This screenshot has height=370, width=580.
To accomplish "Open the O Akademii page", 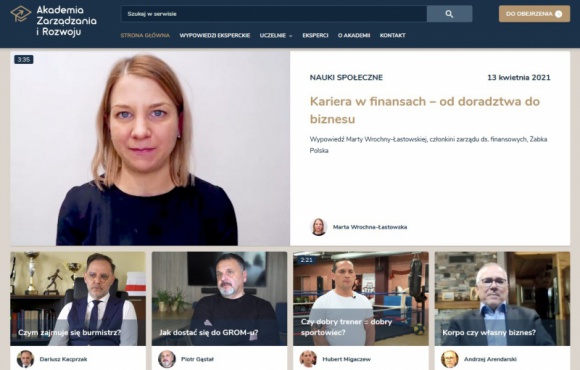I will 354,36.
